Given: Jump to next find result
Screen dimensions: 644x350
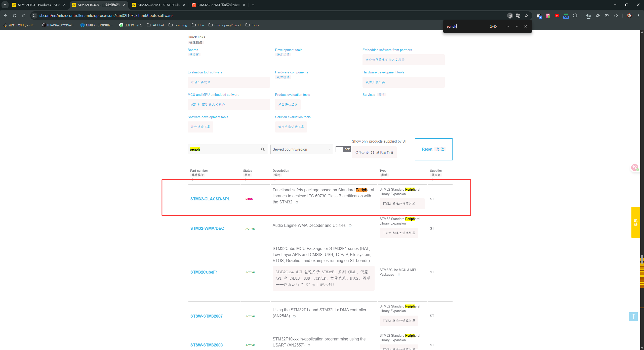Looking at the screenshot, I should tap(517, 26).
